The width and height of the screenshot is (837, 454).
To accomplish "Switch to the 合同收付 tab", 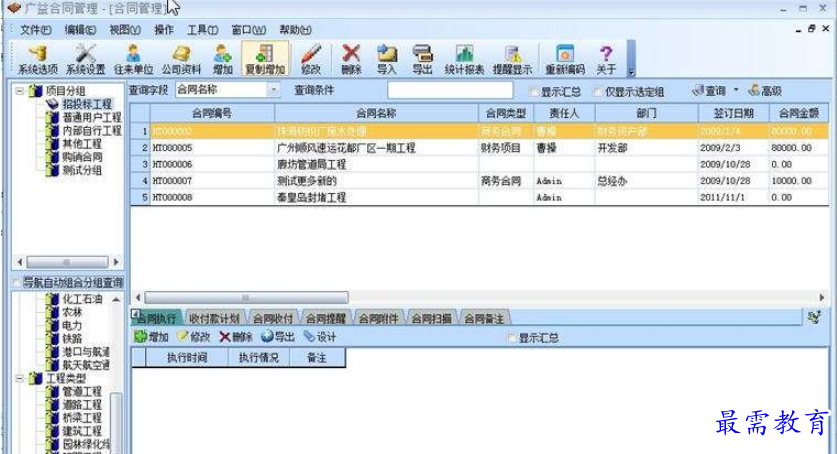I will tap(273, 318).
